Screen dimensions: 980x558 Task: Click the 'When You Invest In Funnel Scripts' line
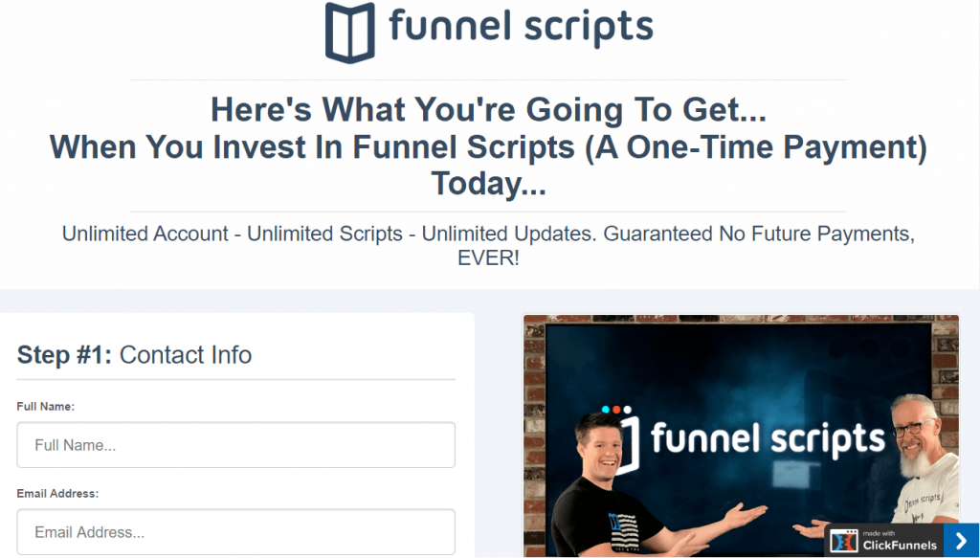click(488, 147)
